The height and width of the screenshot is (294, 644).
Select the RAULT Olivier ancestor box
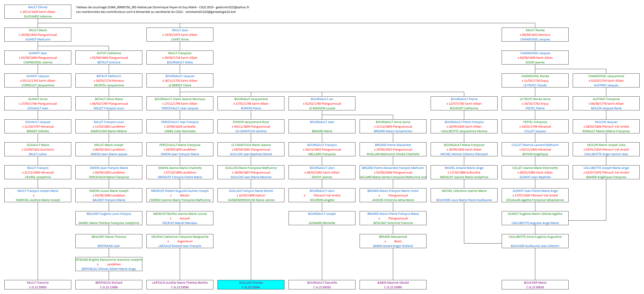click(x=37, y=11)
